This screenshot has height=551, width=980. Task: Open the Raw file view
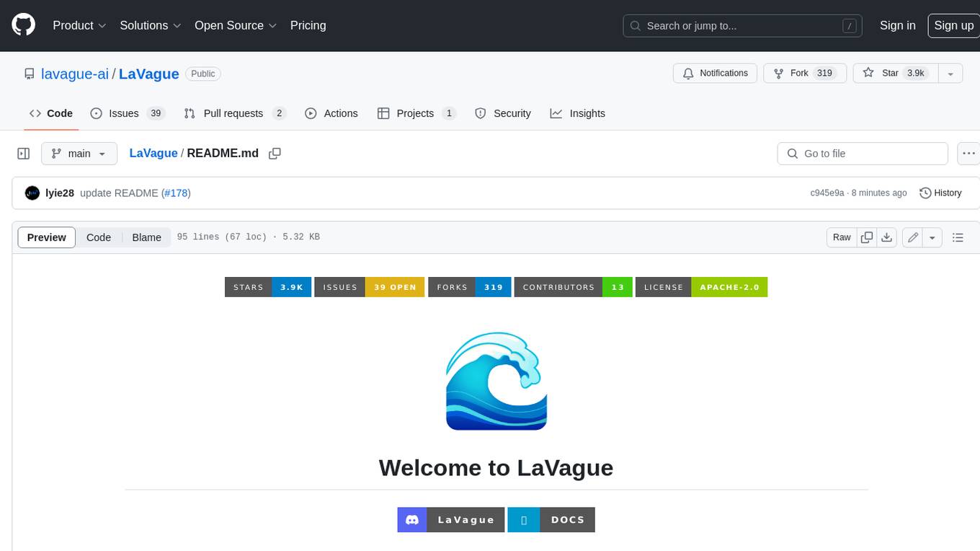(x=842, y=237)
